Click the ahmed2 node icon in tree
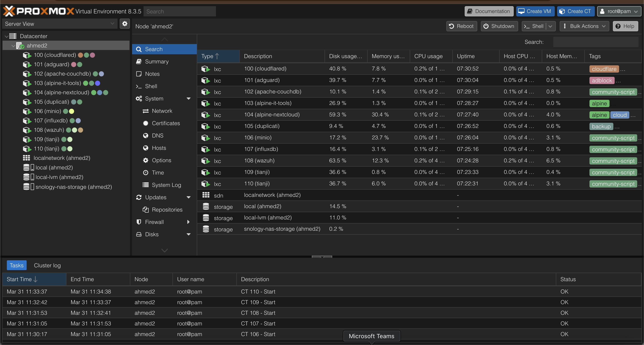The image size is (644, 345). [20, 46]
